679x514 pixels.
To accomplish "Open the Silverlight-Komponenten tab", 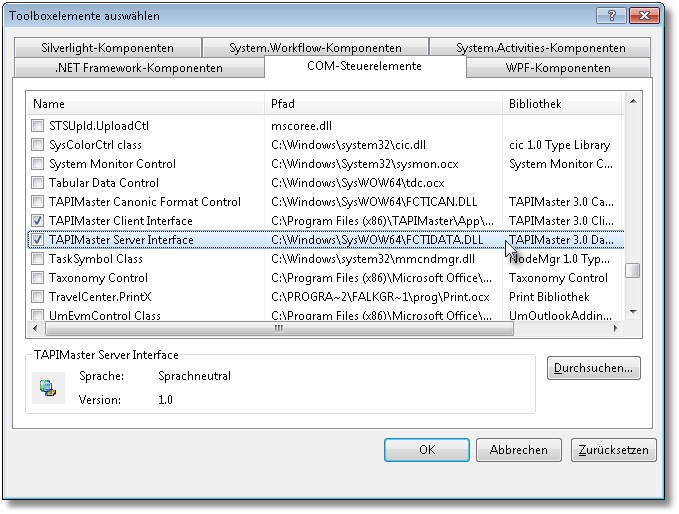I will pyautogui.click(x=107, y=48).
